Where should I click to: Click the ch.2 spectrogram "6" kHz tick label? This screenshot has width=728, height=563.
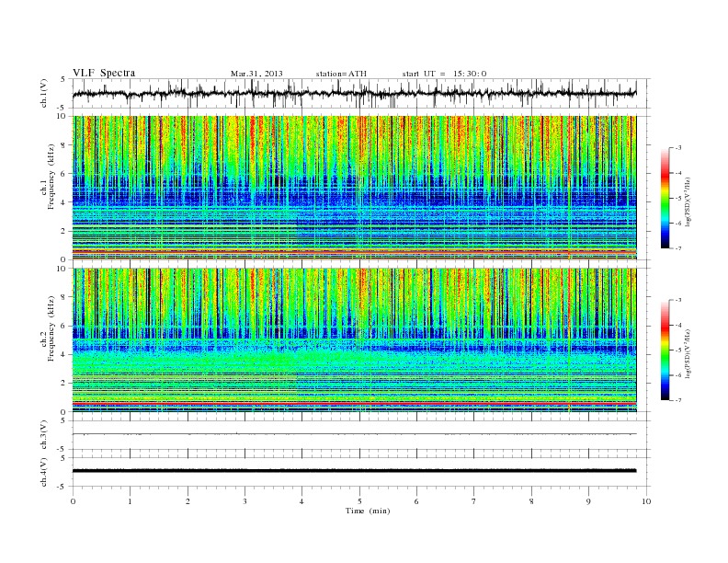coord(64,326)
